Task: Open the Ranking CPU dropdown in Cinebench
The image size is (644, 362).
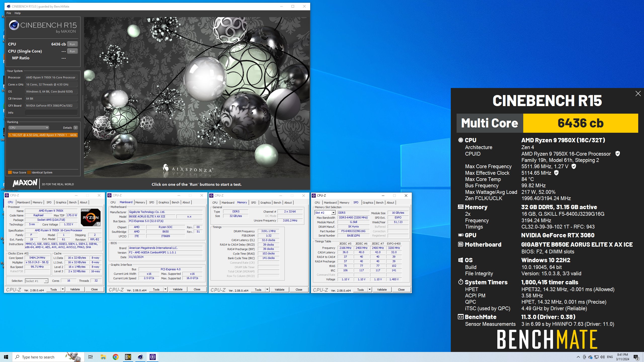Action: click(29, 128)
